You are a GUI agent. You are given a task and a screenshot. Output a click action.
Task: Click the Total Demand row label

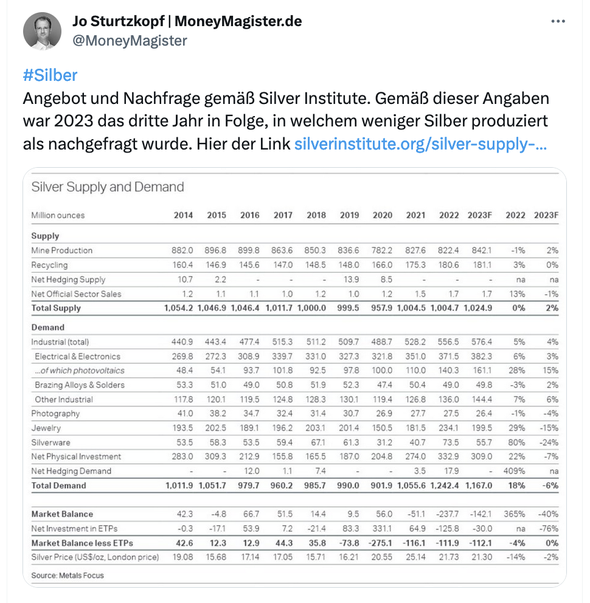pyautogui.click(x=58, y=485)
